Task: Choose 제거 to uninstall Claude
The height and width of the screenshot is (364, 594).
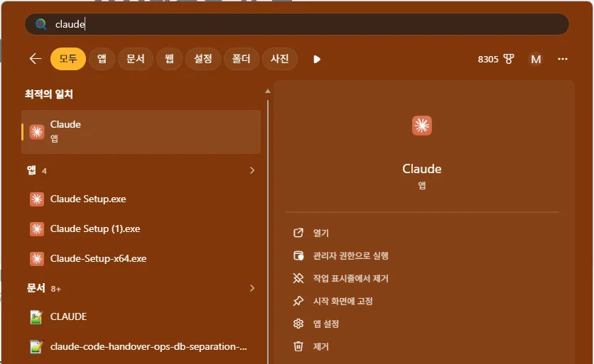Action: pos(321,346)
